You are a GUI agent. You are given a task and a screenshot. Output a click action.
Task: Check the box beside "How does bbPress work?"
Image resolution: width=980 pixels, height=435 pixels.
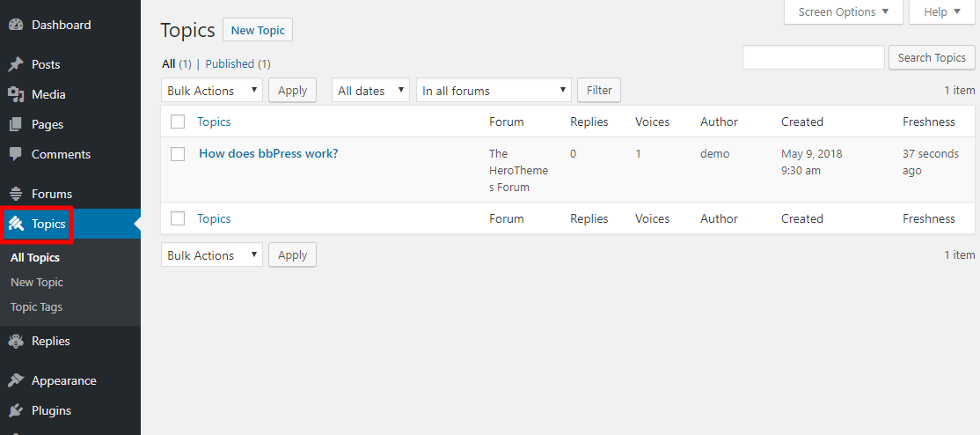(x=178, y=154)
